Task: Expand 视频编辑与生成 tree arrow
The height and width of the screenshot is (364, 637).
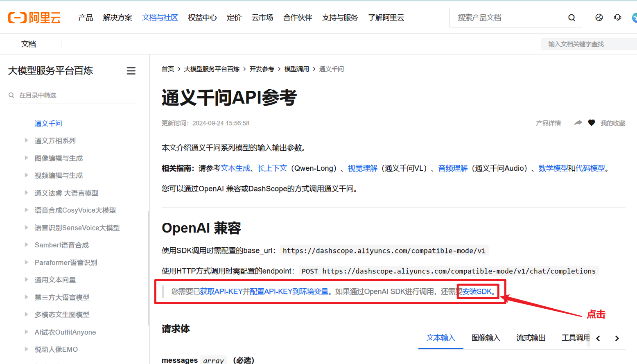Action: (26, 175)
